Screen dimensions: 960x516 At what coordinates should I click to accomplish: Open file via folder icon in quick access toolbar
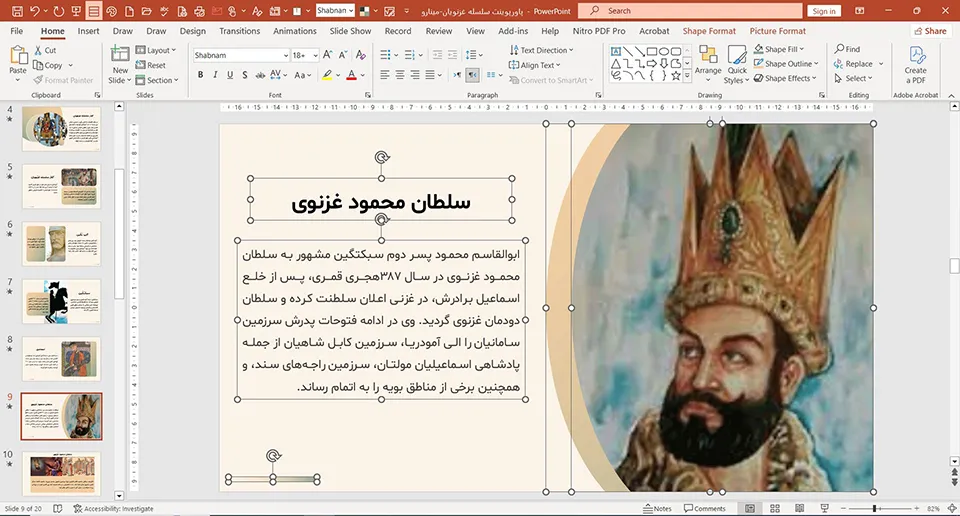pos(146,11)
